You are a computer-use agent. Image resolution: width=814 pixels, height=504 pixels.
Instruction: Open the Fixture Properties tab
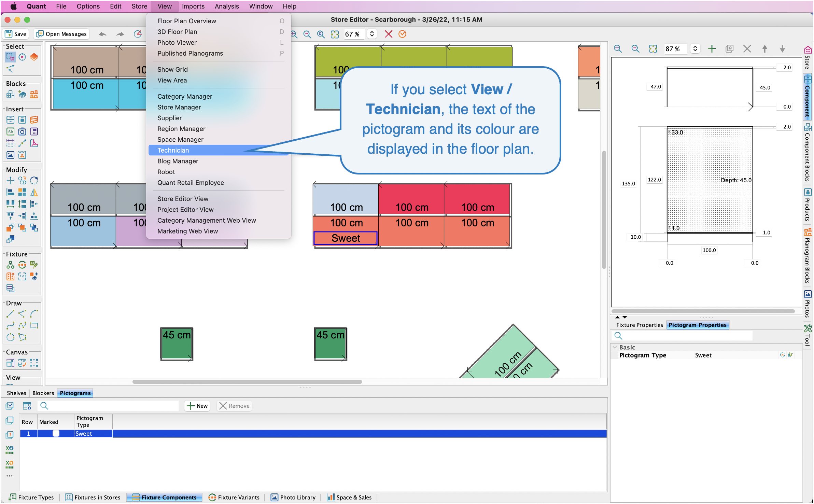click(x=639, y=325)
